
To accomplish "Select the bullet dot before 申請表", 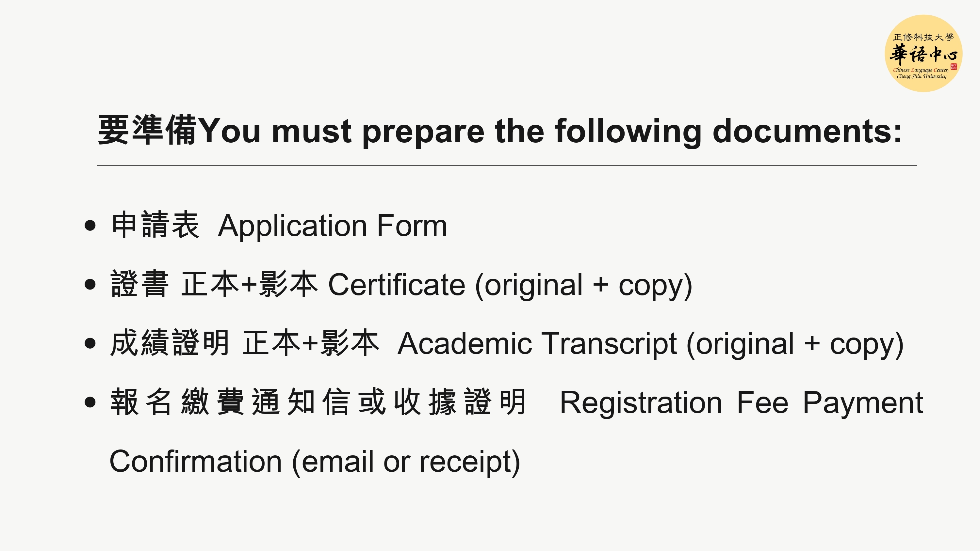I will point(90,225).
